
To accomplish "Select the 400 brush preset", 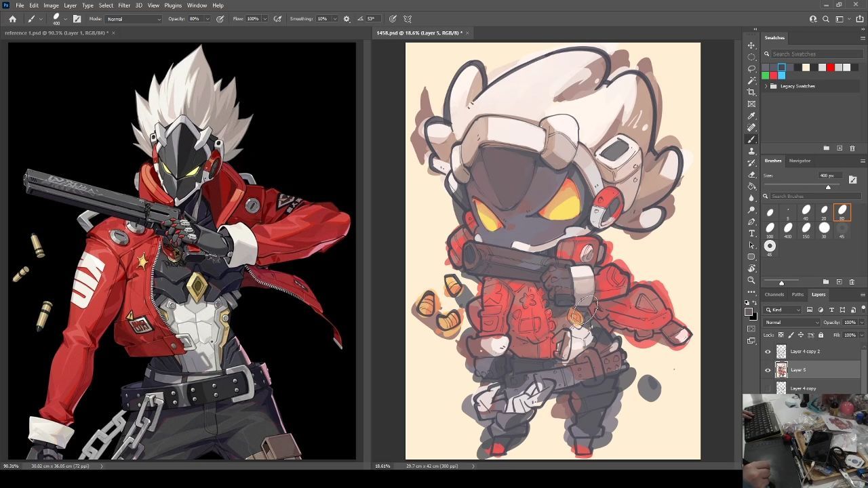I will coord(788,230).
